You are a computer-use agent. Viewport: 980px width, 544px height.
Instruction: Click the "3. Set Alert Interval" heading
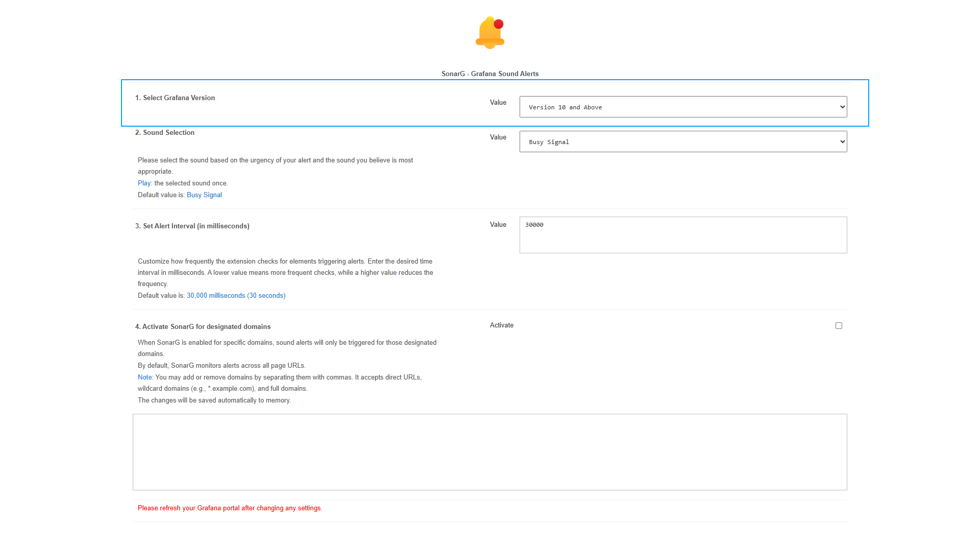192,226
